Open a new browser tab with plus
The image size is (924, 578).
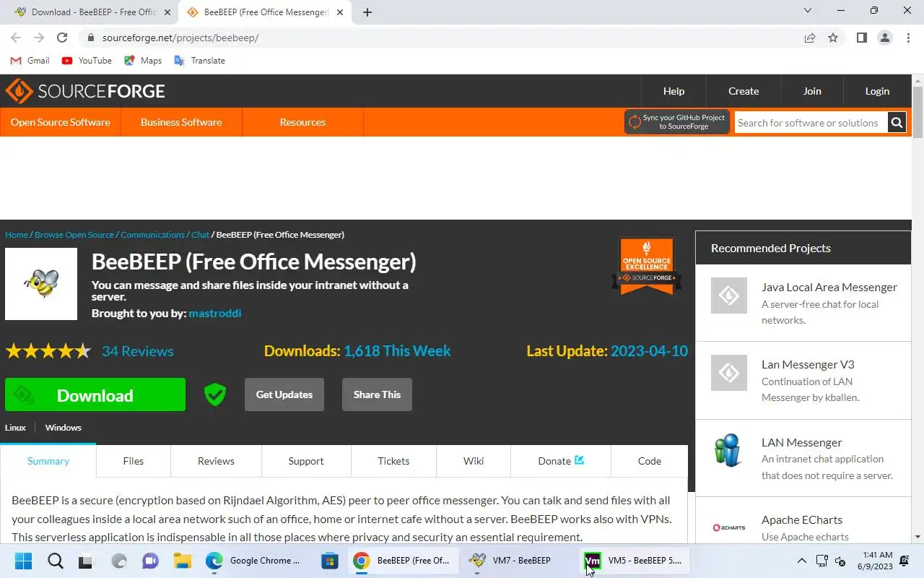(367, 12)
